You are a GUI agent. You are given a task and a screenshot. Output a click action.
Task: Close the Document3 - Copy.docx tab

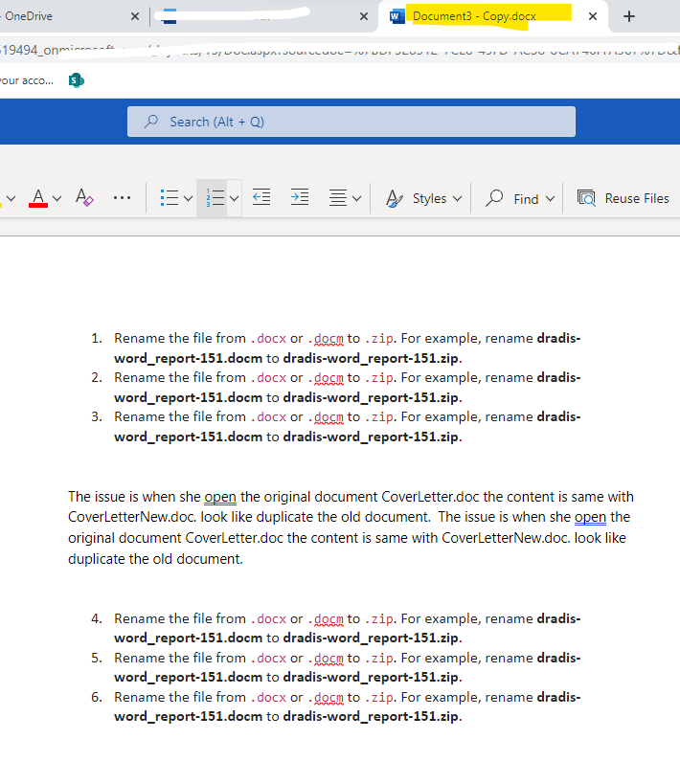(593, 16)
